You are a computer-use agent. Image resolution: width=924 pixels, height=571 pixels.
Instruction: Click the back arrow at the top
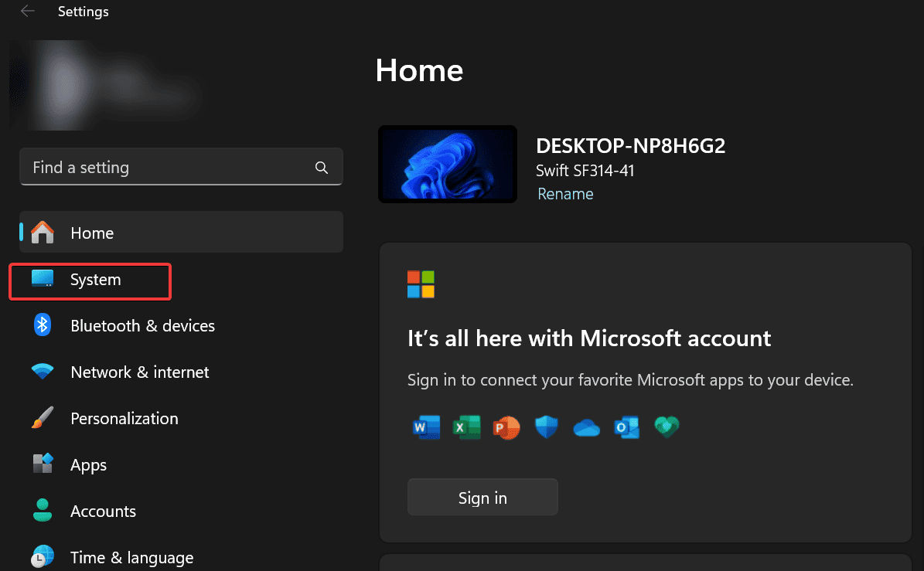[x=27, y=12]
